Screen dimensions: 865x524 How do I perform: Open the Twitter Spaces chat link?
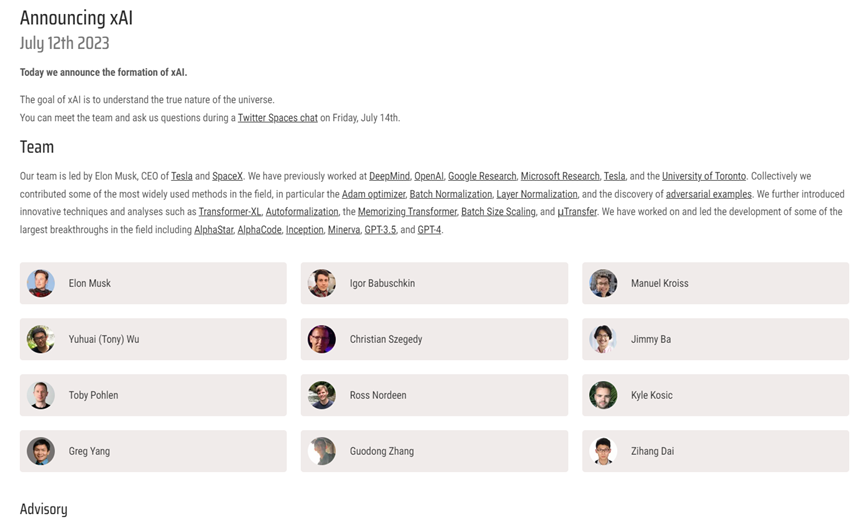click(x=277, y=117)
